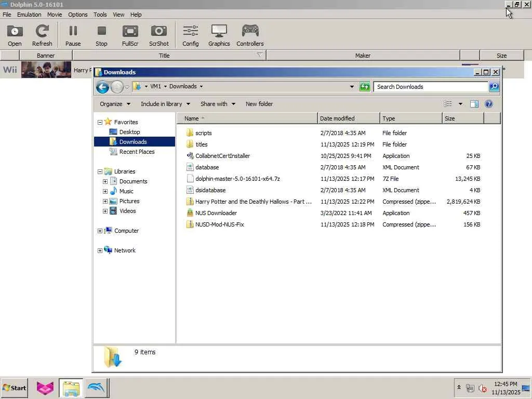Refresh the Downloads folder with green arrows
The width and height of the screenshot is (532, 399).
click(x=365, y=87)
